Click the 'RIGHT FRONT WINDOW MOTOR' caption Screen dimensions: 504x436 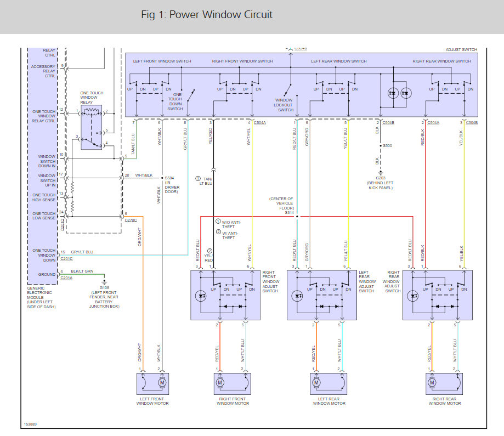tap(233, 401)
